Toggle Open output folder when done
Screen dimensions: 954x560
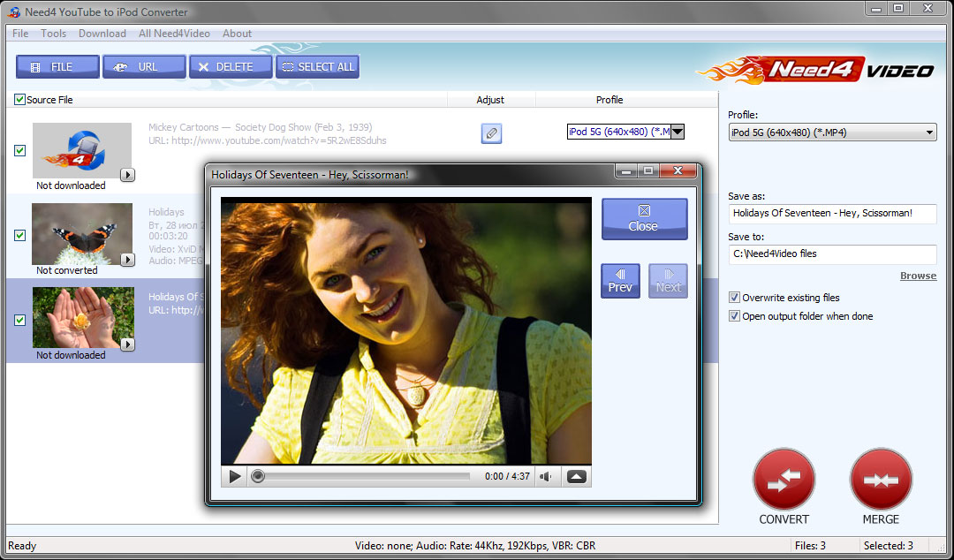(x=734, y=316)
